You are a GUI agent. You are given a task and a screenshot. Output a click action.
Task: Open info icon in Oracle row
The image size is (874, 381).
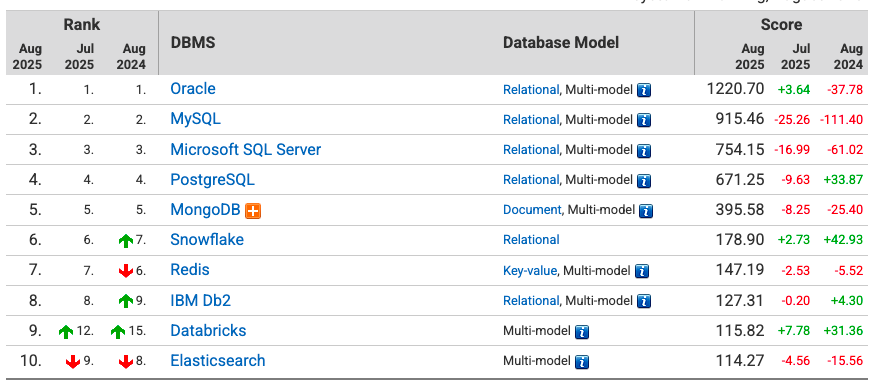point(644,90)
